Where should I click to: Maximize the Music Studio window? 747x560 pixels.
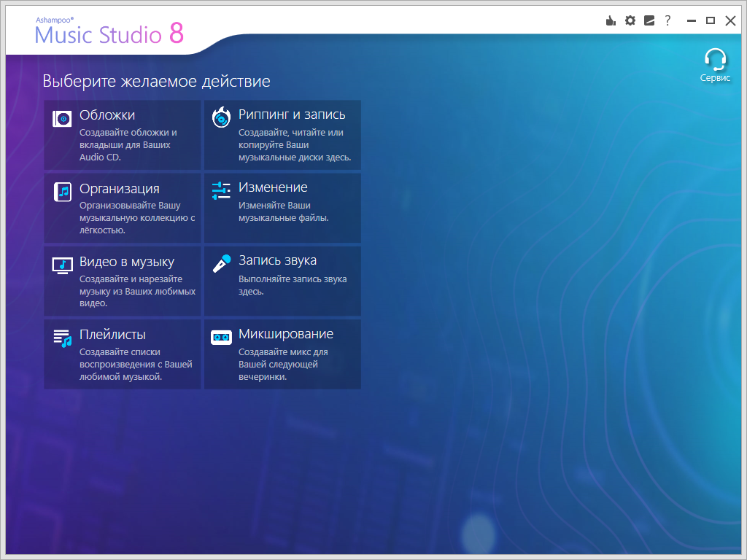click(x=711, y=21)
